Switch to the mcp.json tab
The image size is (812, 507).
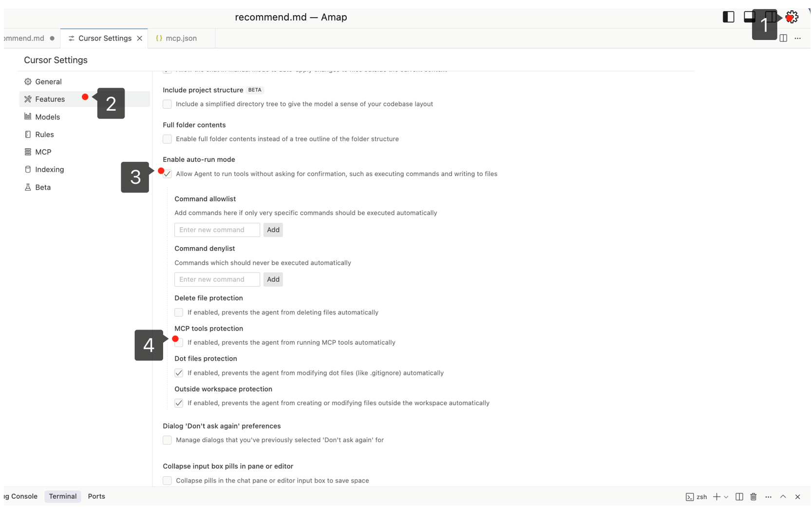(181, 38)
